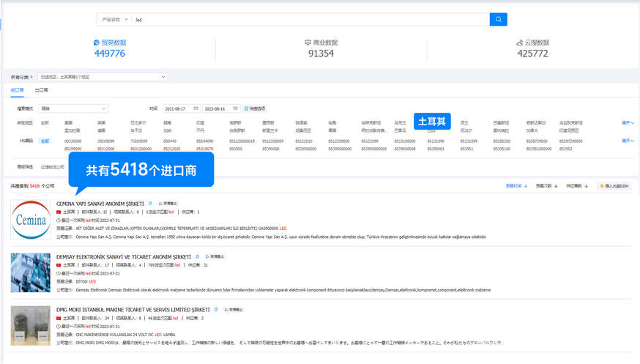Open the search mode dropdown

(73, 108)
